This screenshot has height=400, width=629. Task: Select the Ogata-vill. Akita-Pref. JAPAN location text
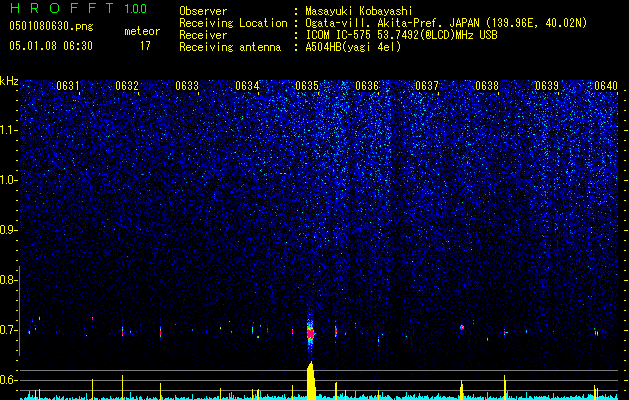click(446, 23)
